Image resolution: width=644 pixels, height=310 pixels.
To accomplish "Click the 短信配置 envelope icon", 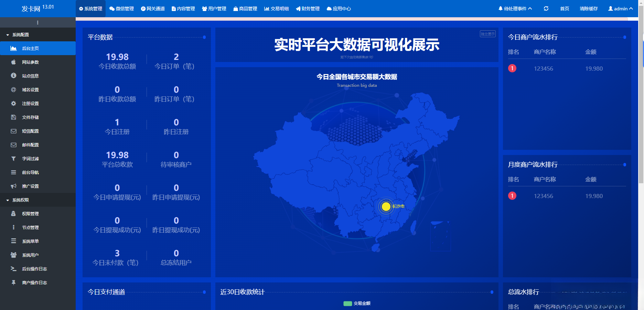I will pyautogui.click(x=13, y=131).
